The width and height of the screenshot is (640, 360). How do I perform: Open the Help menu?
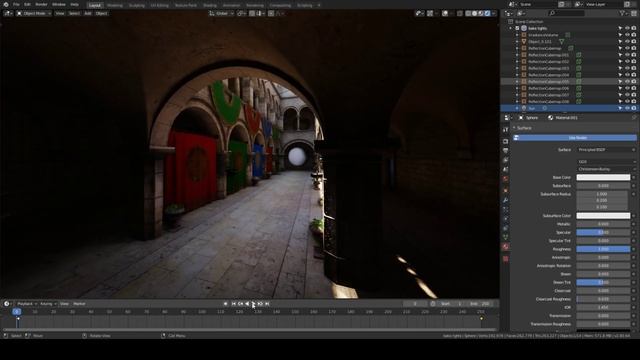[x=74, y=4]
